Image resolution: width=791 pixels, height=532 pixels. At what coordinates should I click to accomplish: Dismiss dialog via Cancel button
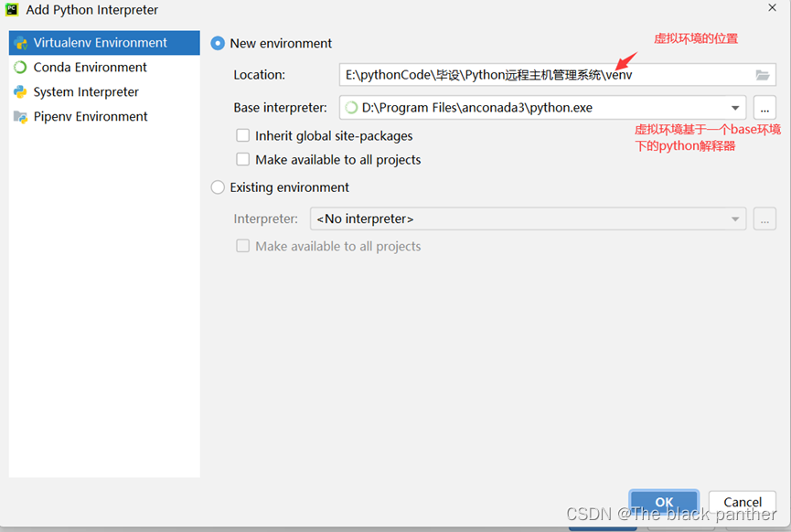742,502
